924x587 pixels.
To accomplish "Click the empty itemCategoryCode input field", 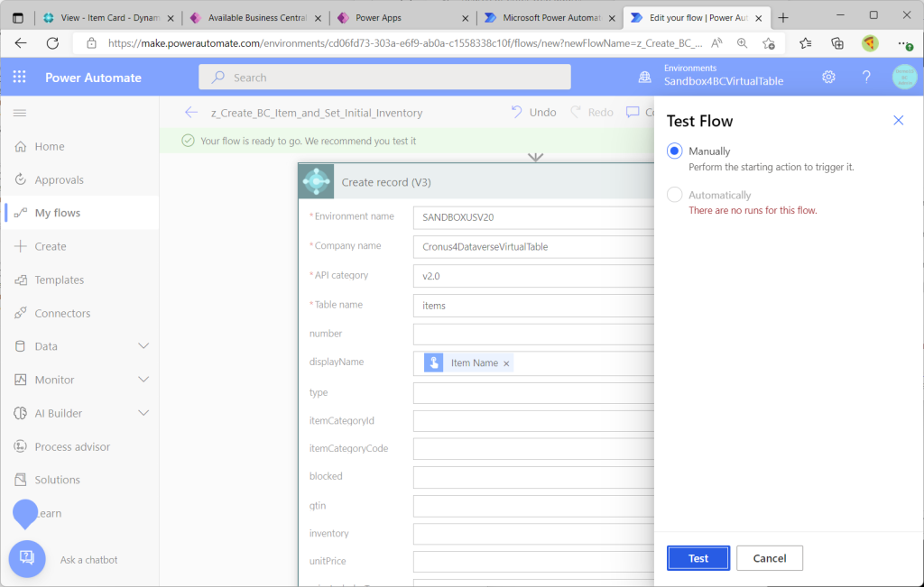I will [534, 449].
